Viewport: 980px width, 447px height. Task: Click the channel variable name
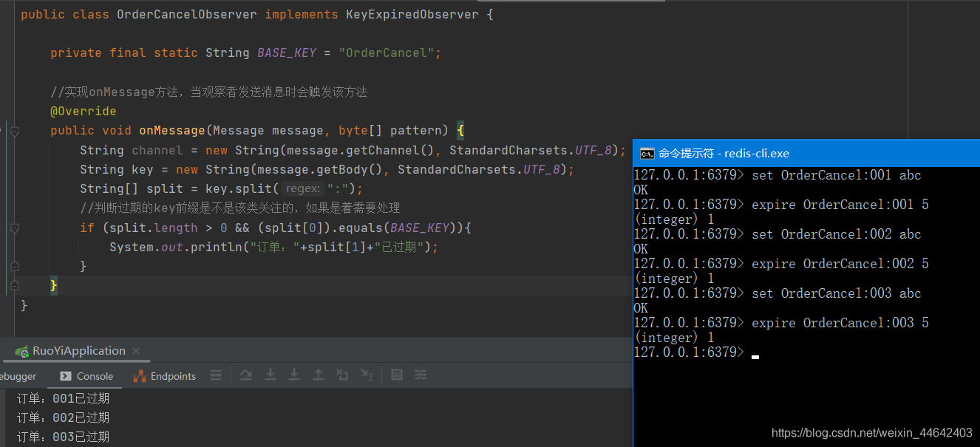point(157,151)
